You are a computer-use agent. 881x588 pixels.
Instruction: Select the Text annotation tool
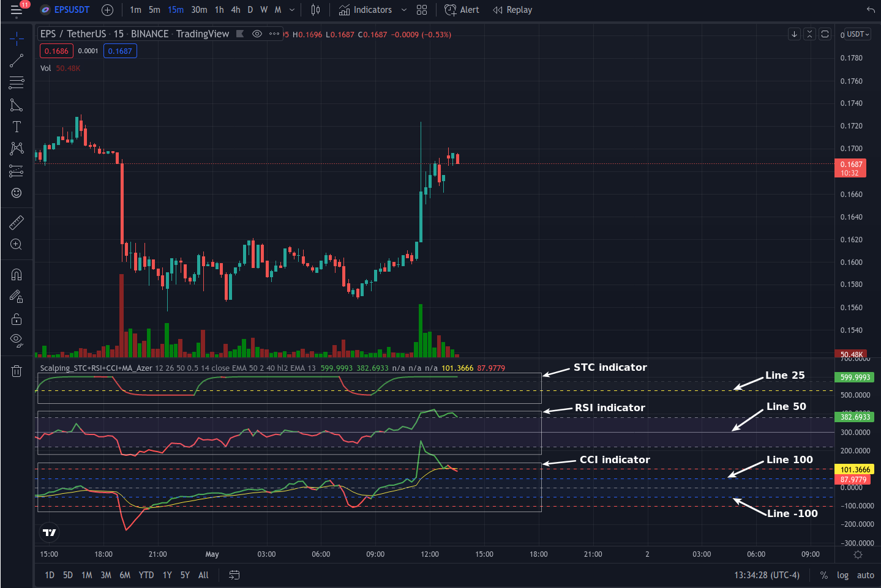coord(17,126)
